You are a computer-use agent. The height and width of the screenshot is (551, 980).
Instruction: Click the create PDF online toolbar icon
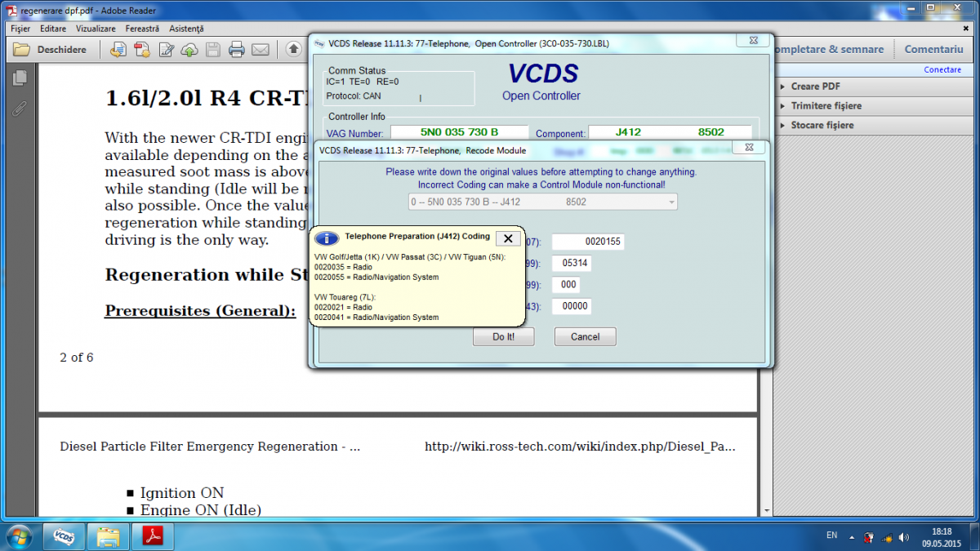click(x=118, y=50)
